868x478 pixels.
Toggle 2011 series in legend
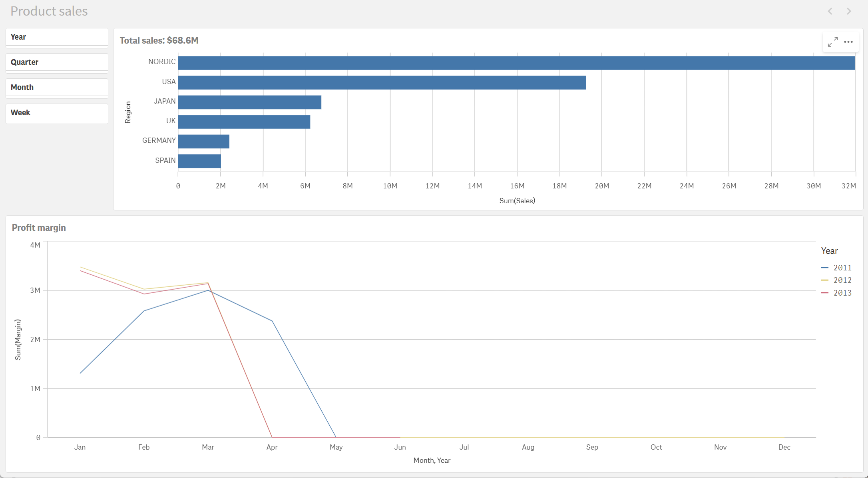point(842,268)
